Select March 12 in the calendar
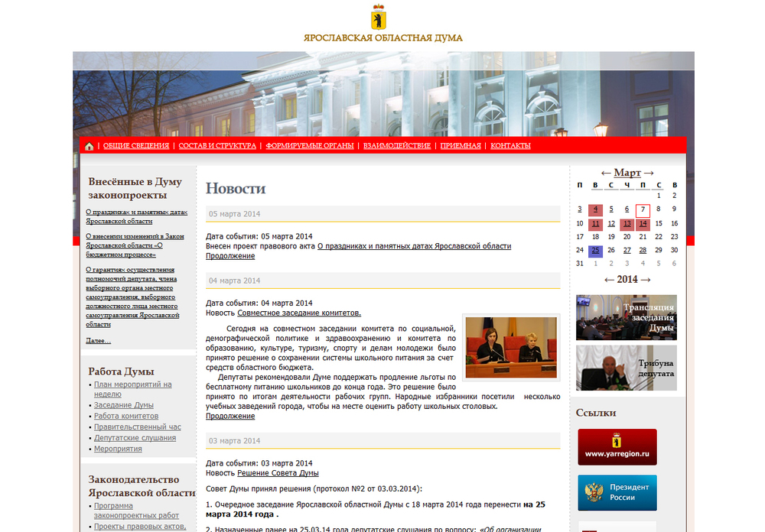Image resolution: width=765 pixels, height=532 pixels. click(x=610, y=224)
